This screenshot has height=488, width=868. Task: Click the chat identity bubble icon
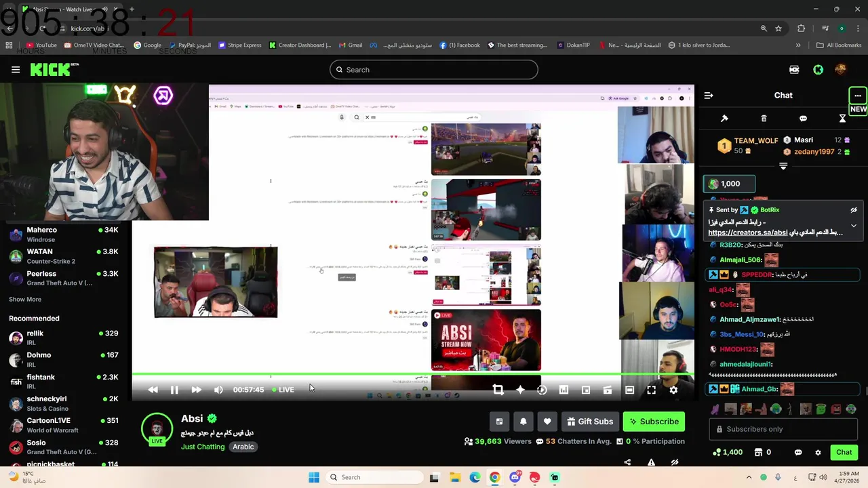[798, 452]
